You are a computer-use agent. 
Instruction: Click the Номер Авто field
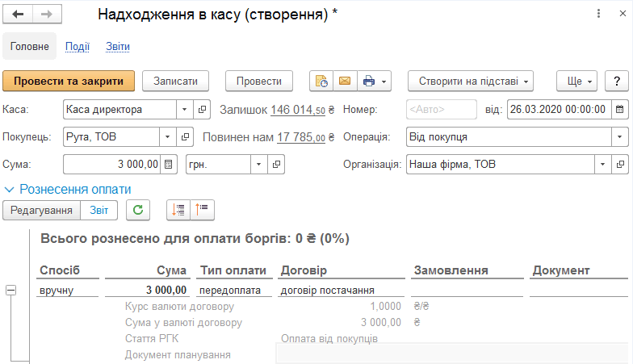click(441, 110)
